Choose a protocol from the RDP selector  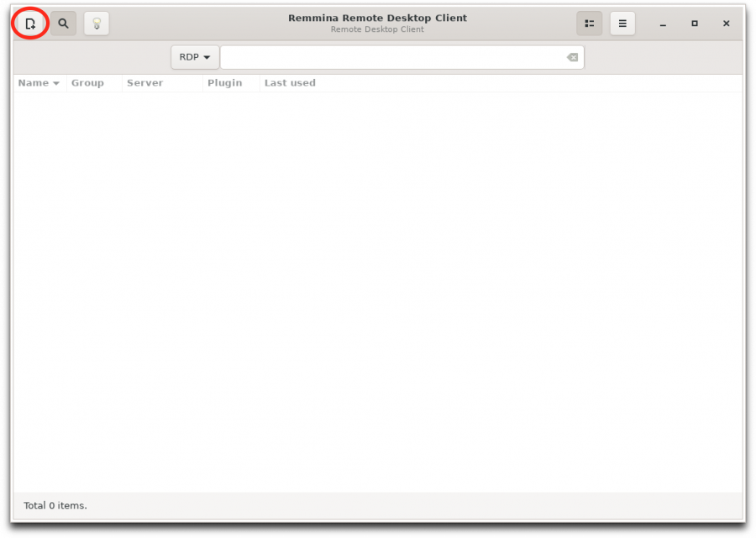click(x=194, y=57)
